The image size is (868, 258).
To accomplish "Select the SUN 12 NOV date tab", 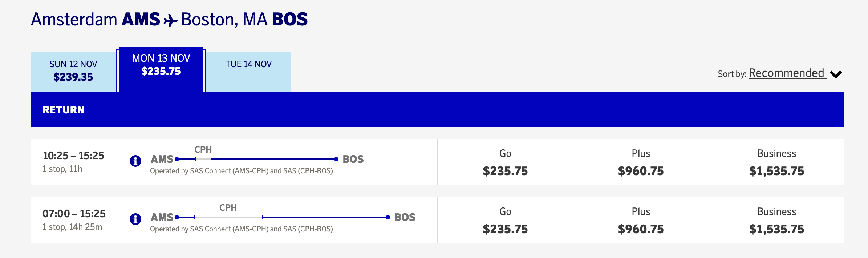I will pos(73,71).
